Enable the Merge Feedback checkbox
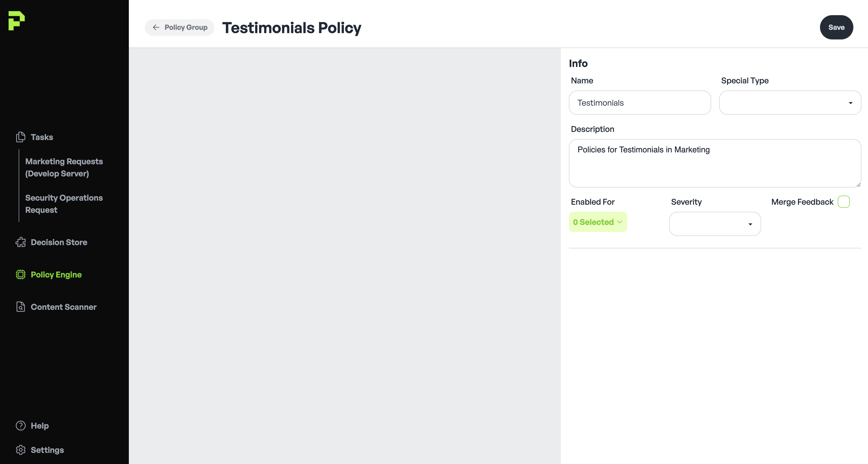Image resolution: width=868 pixels, height=464 pixels. 843,202
